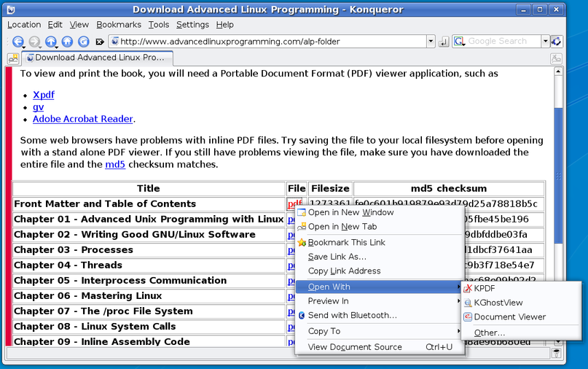
Task: Follow the gv link
Action: pos(38,107)
